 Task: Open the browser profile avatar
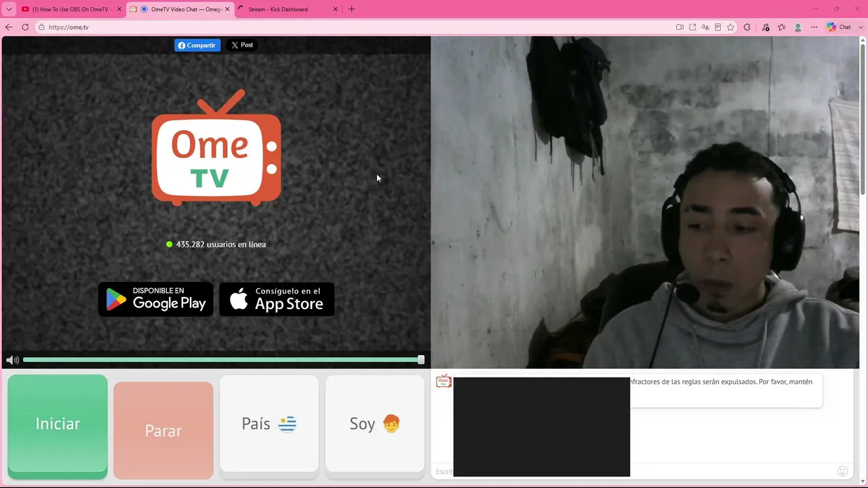(797, 27)
